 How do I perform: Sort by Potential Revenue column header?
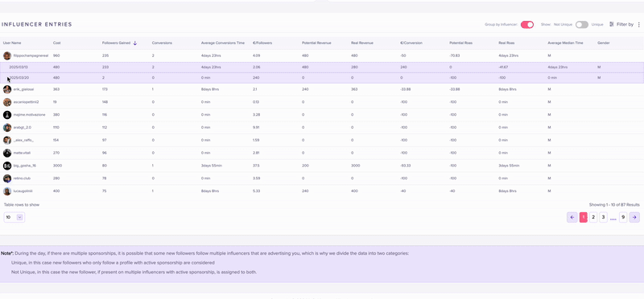click(316, 43)
